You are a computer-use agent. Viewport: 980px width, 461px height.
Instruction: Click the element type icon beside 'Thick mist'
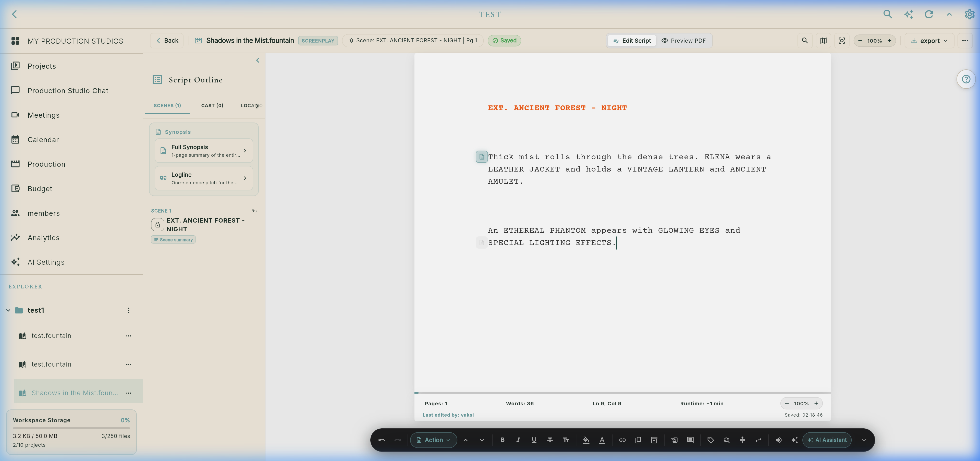[x=482, y=157]
